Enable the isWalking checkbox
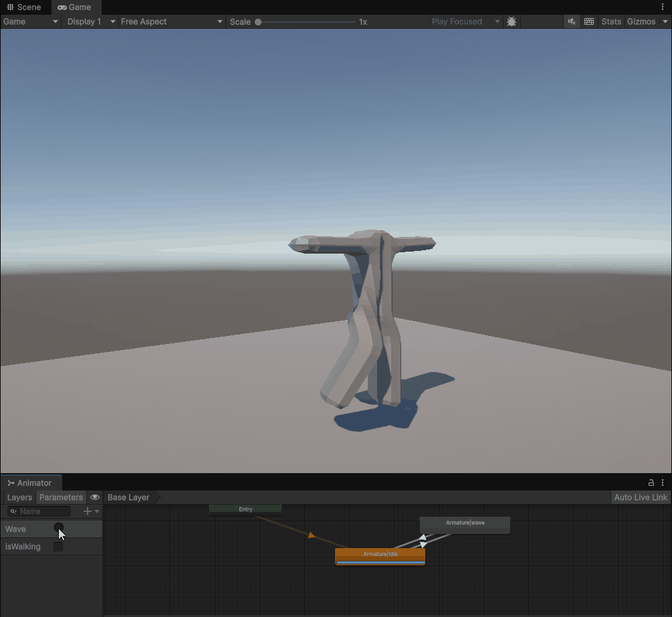This screenshot has height=617, width=672. (x=58, y=547)
